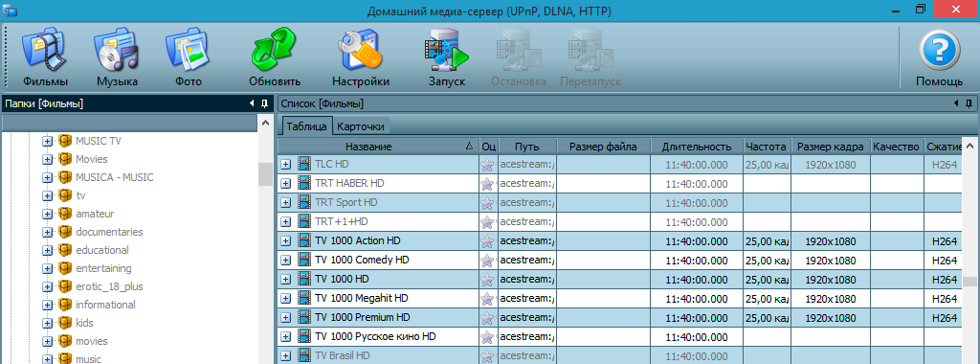Expand the TRT+1+HD row
Viewport: 980px width, 364px height.
point(285,221)
